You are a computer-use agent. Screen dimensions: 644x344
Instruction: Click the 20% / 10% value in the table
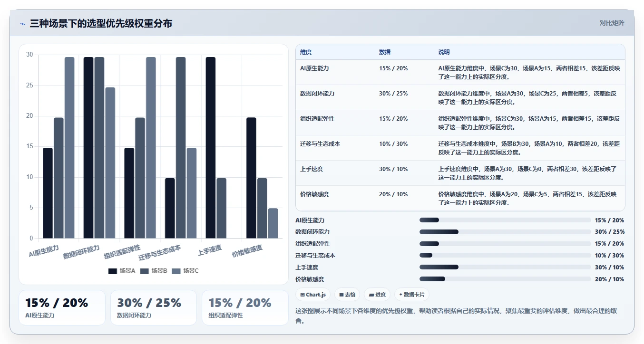[393, 194]
